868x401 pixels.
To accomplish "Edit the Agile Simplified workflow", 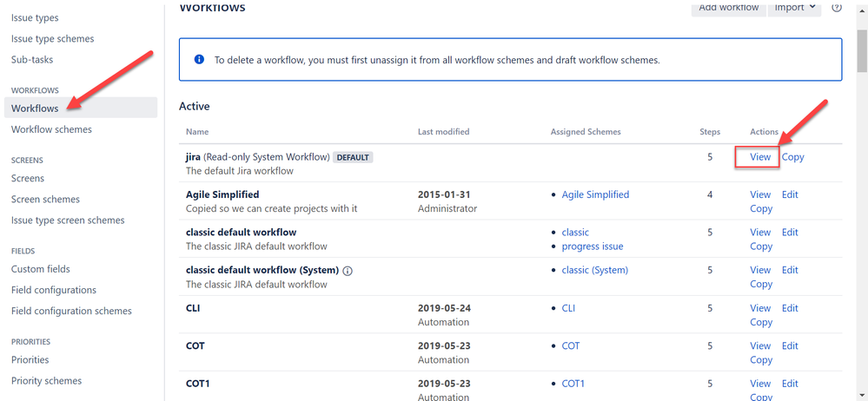I will (x=789, y=194).
